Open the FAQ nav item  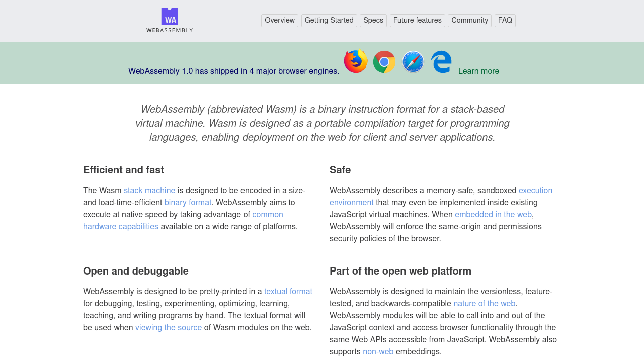pos(505,21)
